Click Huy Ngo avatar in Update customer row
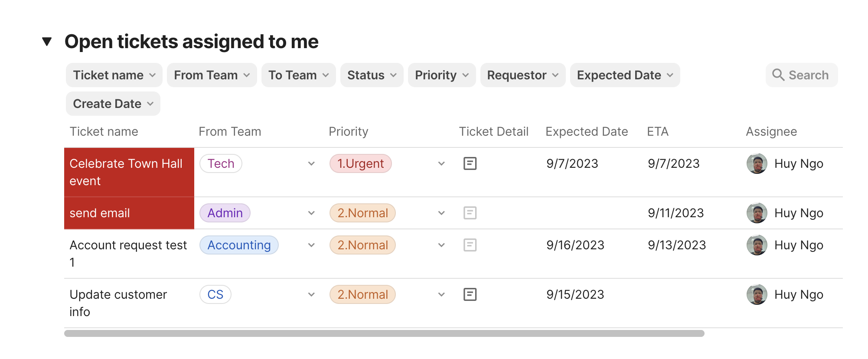This screenshot has height=359, width=868. click(757, 294)
